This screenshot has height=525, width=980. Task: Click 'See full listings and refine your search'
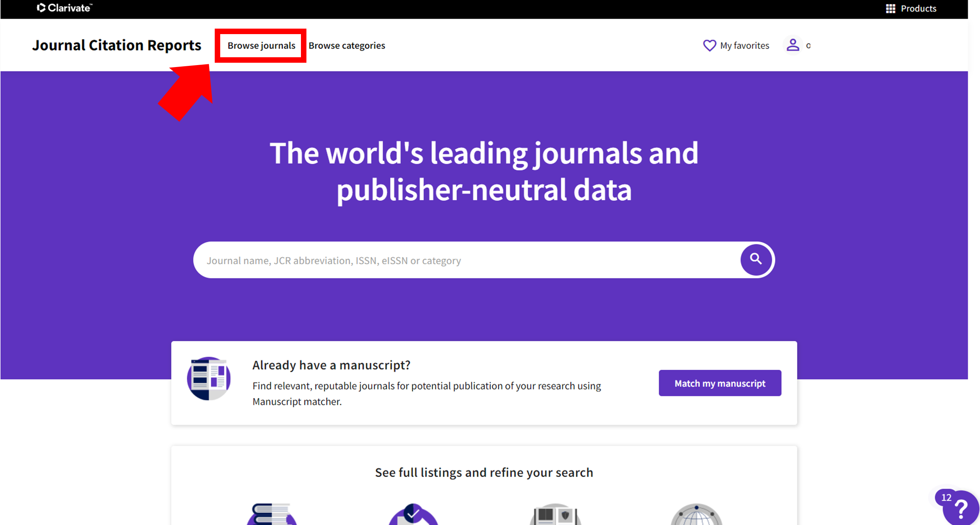tap(484, 472)
